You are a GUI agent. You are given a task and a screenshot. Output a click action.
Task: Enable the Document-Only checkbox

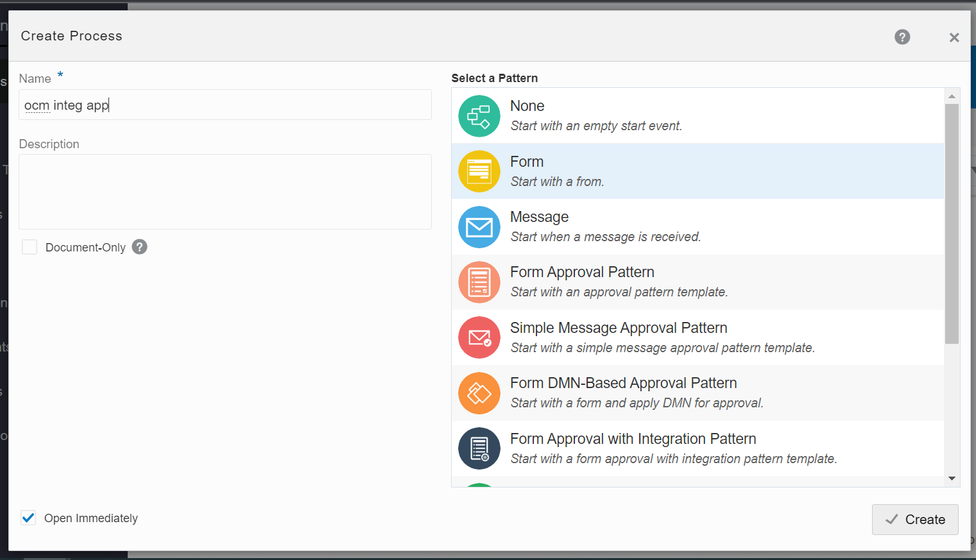pos(30,247)
